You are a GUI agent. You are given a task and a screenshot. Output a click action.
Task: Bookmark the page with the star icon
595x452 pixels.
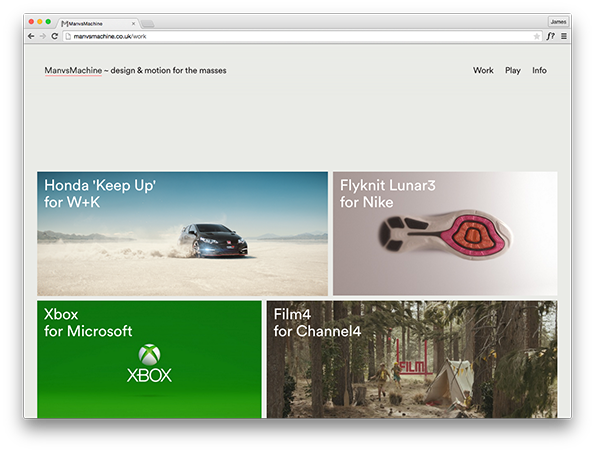click(x=537, y=36)
